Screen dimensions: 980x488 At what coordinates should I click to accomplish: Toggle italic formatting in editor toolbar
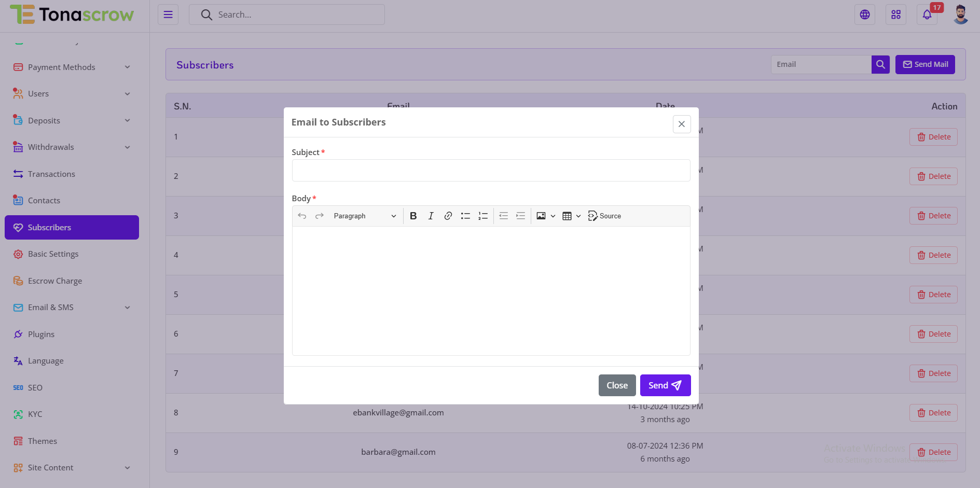tap(431, 216)
